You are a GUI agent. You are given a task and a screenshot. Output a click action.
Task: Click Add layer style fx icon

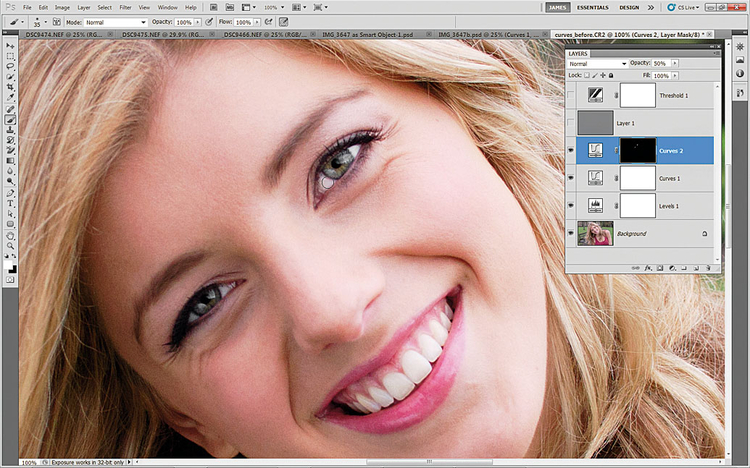648,268
